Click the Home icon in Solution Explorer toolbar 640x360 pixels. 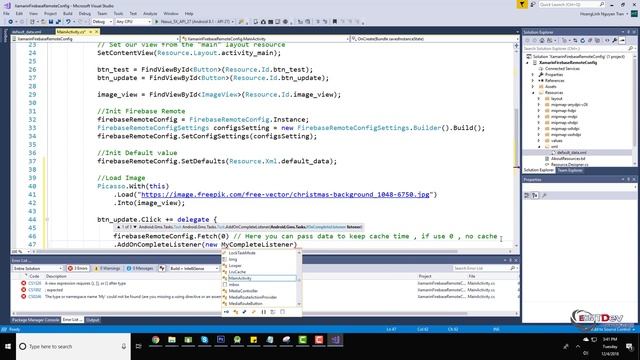coord(542,41)
